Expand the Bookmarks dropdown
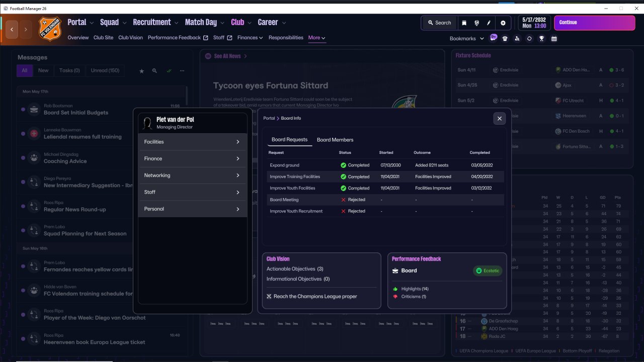Screen dimensions: 644x362 (x=467, y=39)
